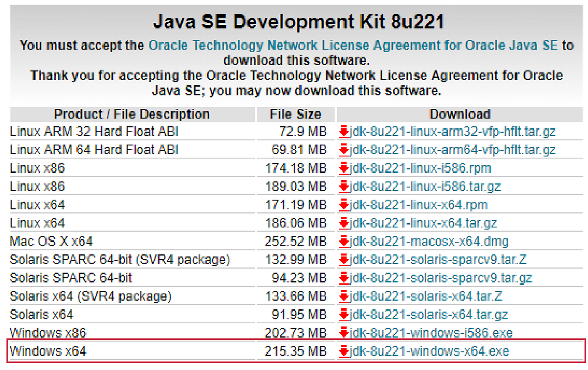Select the Linux ARM 32 Hard Float ABI row label
Screen dimensions: 588x370
point(94,132)
